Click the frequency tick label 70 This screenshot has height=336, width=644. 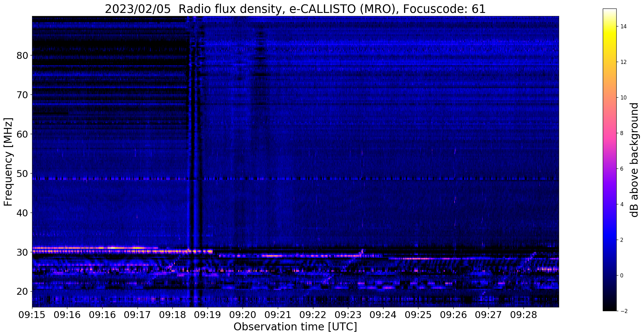point(22,95)
